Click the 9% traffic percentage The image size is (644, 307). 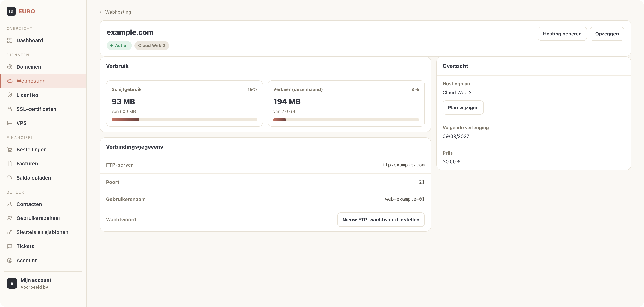[x=415, y=89]
